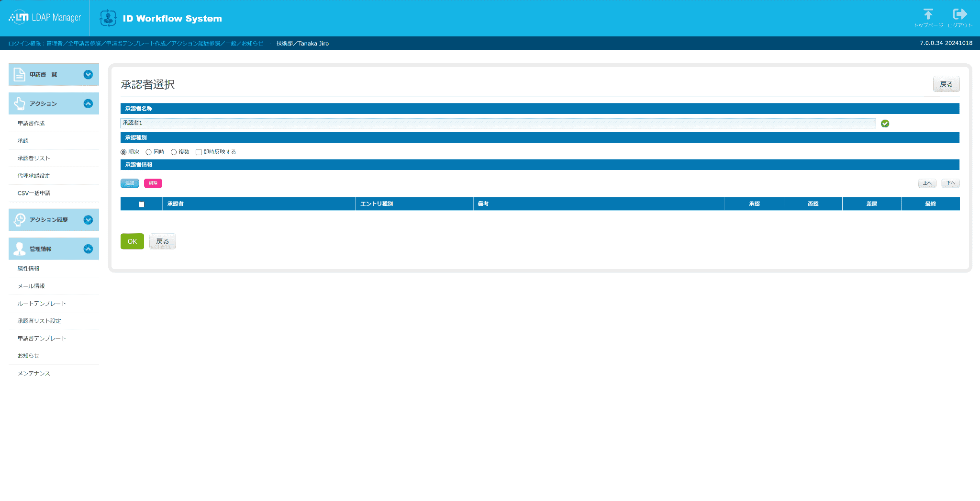
Task: Click the green OK button
Action: [x=132, y=241]
